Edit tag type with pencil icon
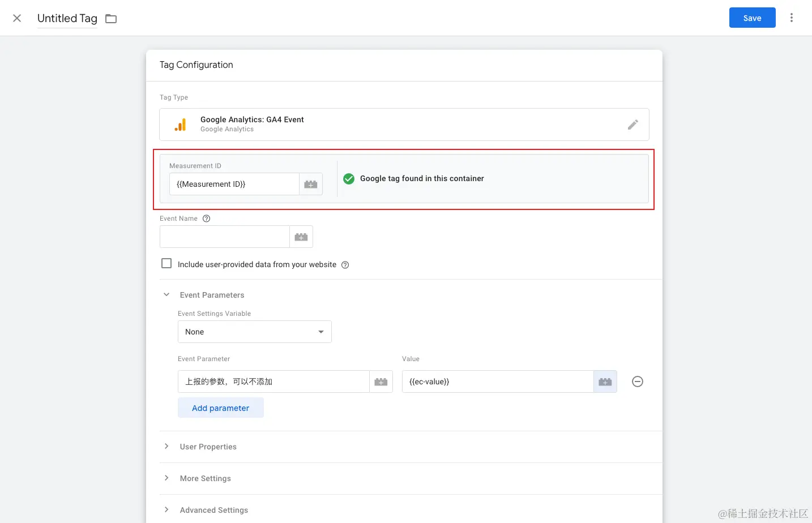 click(x=632, y=125)
